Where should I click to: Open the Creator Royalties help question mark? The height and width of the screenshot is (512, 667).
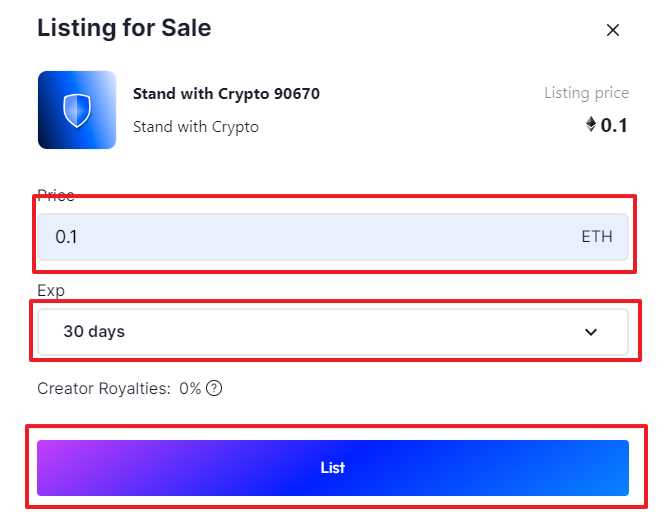tap(214, 388)
